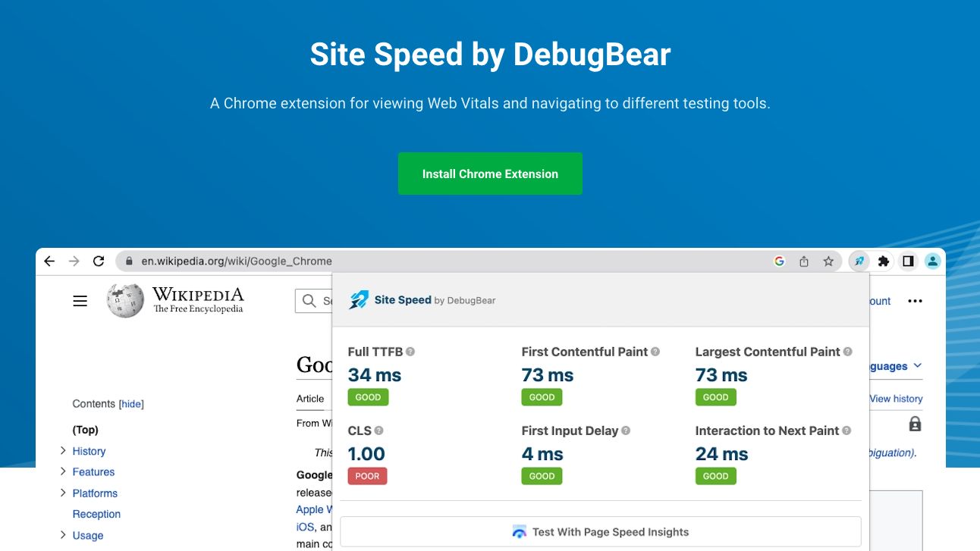Click the browser back arrow
980x551 pixels.
(49, 261)
